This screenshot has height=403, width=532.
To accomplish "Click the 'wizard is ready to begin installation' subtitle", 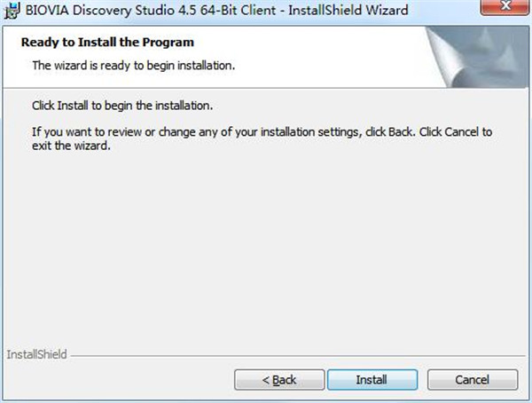I will [x=133, y=66].
